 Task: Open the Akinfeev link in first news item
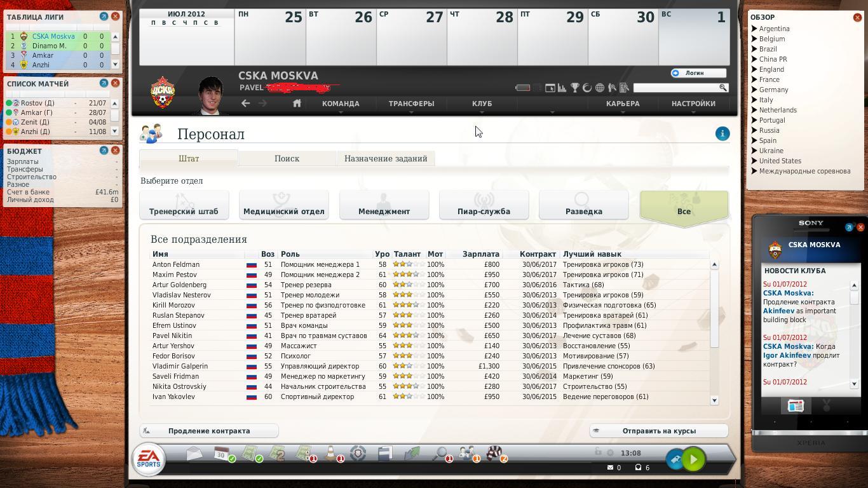click(778, 311)
